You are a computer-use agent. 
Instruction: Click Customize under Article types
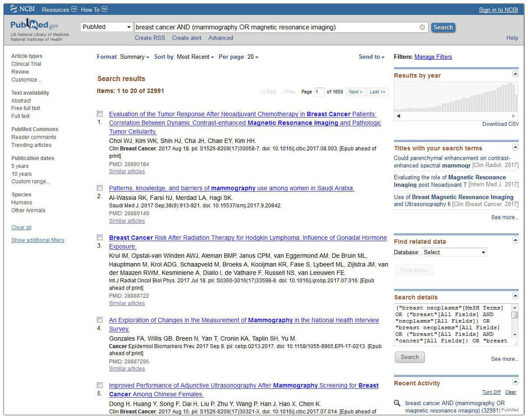pyautogui.click(x=27, y=80)
